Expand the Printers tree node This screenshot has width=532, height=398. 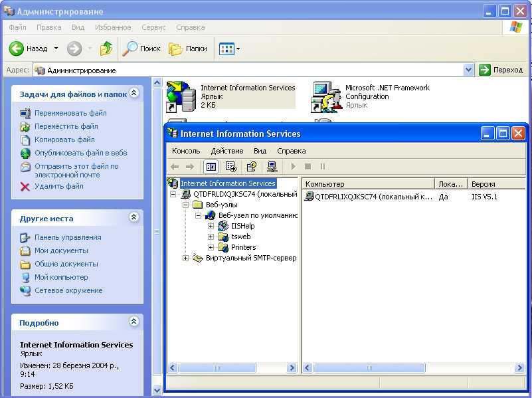211,247
